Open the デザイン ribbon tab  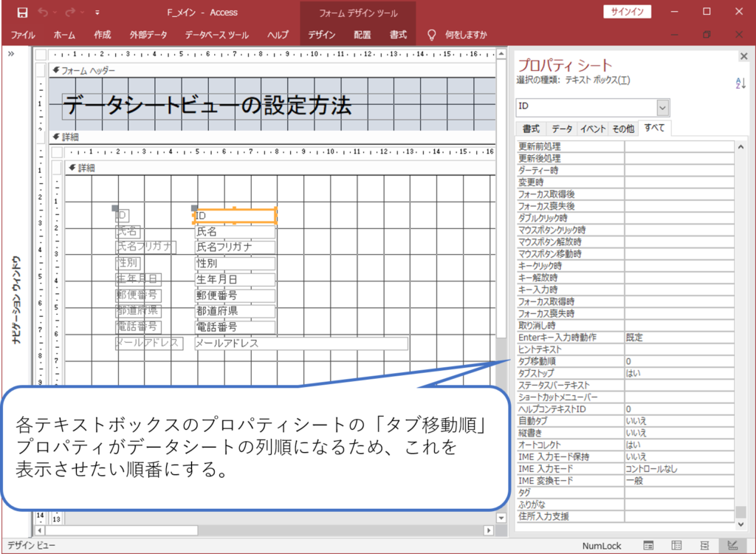[x=321, y=35]
